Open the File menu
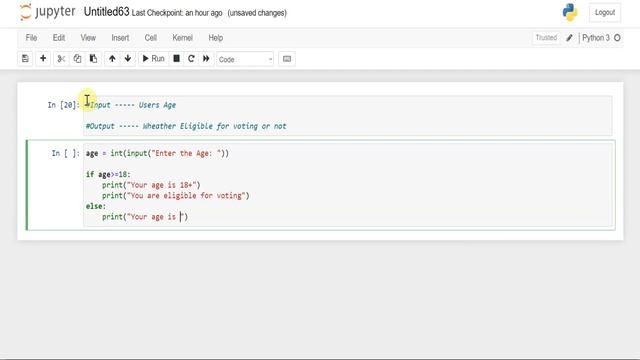 point(31,38)
